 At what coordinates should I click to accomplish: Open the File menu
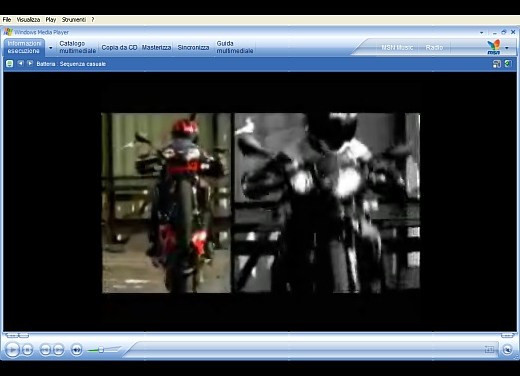pos(7,20)
